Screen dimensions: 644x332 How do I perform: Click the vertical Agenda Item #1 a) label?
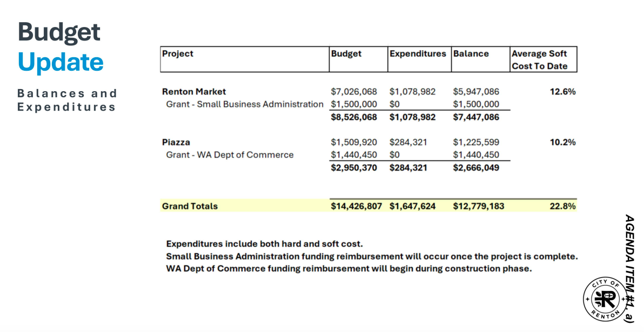click(629, 268)
